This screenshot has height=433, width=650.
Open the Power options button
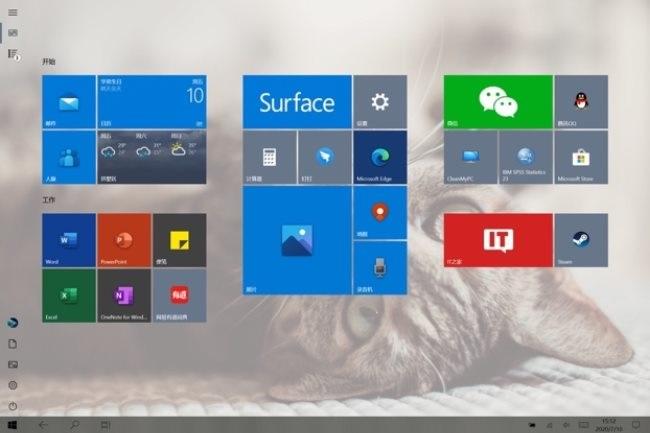point(13,406)
